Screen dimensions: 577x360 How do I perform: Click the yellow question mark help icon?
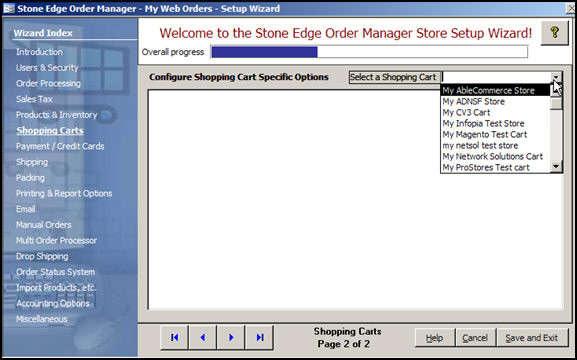(x=555, y=33)
